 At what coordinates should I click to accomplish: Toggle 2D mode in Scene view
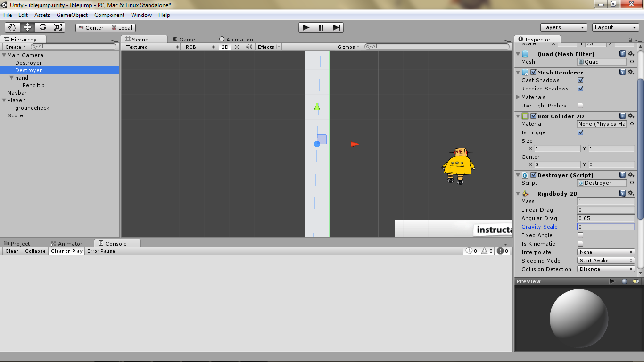tap(225, 47)
